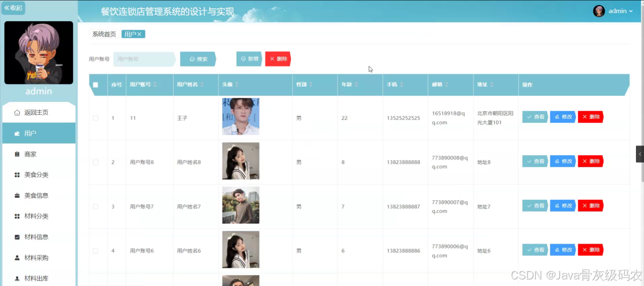The width and height of the screenshot is (644, 286).
Task: Click 查看 for 用户账号8
Action: pos(535,161)
